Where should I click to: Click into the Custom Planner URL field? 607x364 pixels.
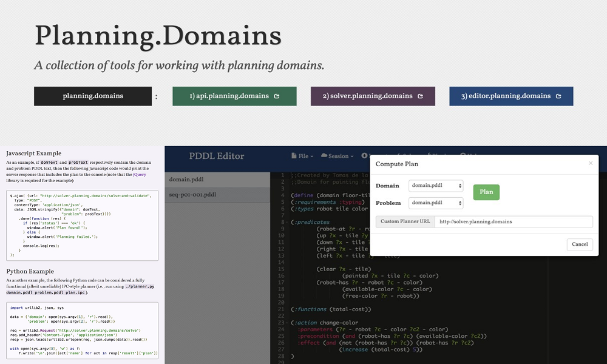[x=513, y=221]
